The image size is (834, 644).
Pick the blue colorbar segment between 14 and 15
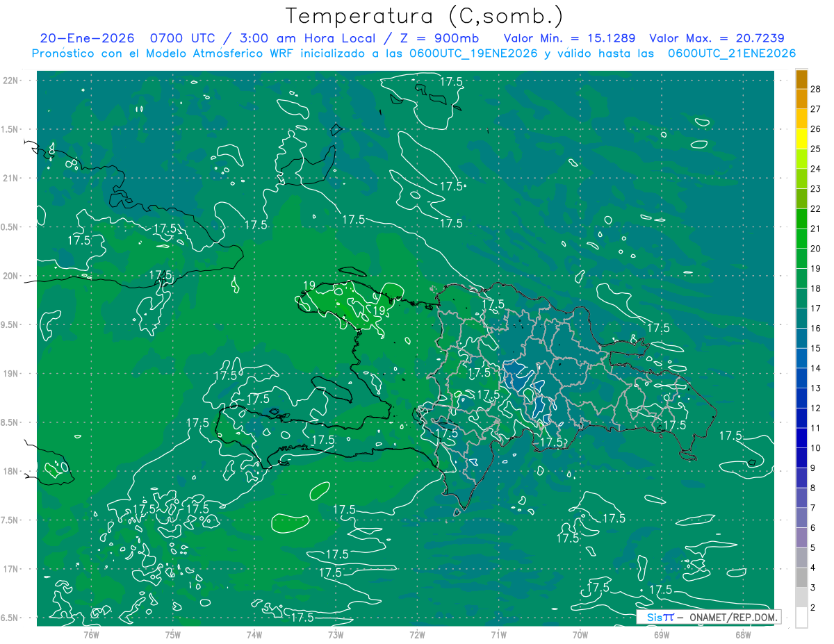pos(801,358)
